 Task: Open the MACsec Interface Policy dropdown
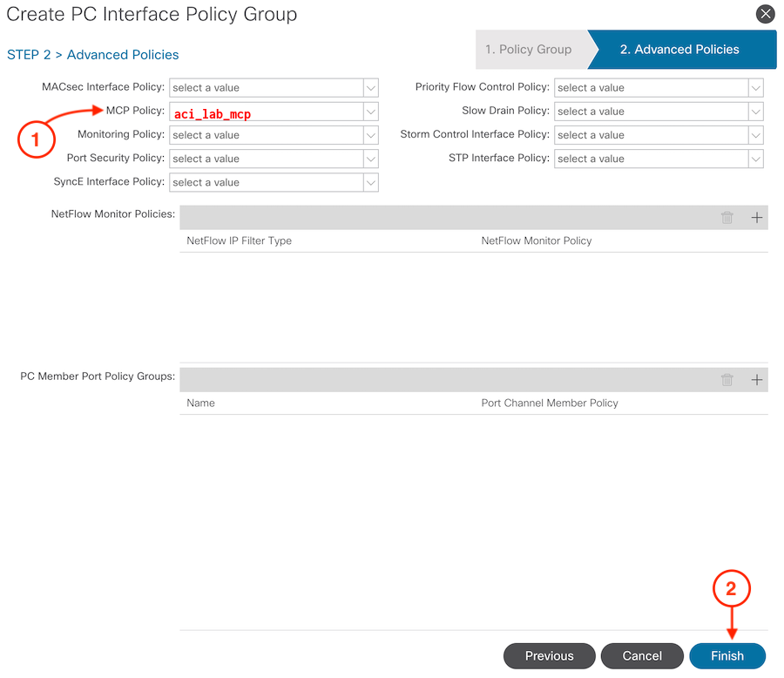[x=371, y=88]
